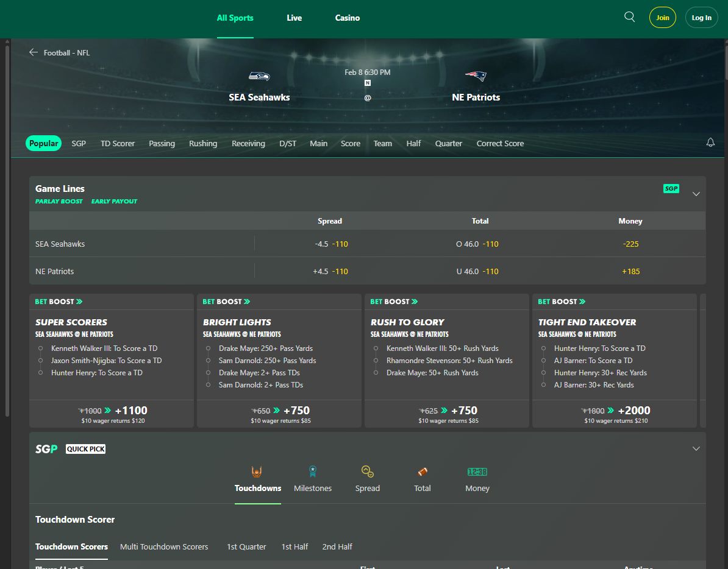Add Bright Lights boost at +750
The height and width of the screenshot is (569, 728).
[279, 414]
